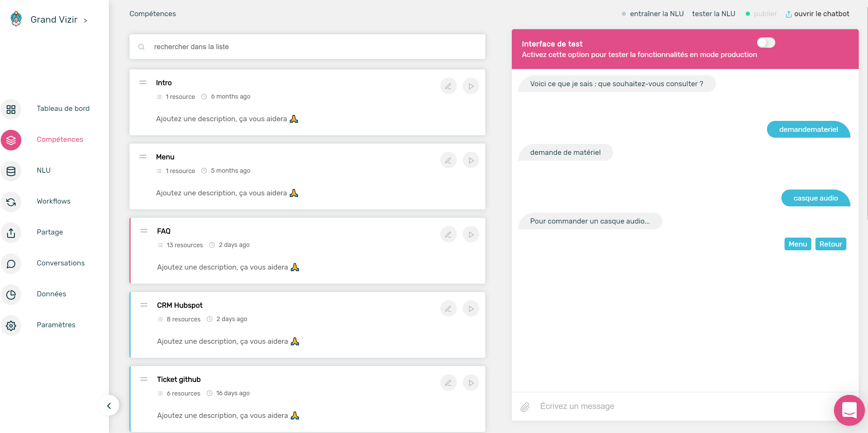Click the Écrivez un message input field
Screen dimensions: 868x433
point(578,405)
